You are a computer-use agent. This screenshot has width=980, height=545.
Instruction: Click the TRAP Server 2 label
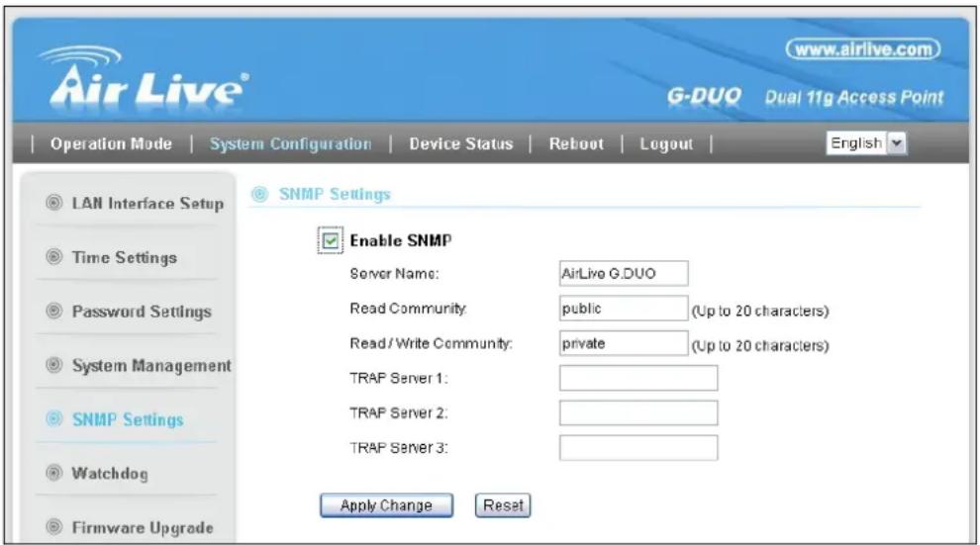tap(399, 412)
